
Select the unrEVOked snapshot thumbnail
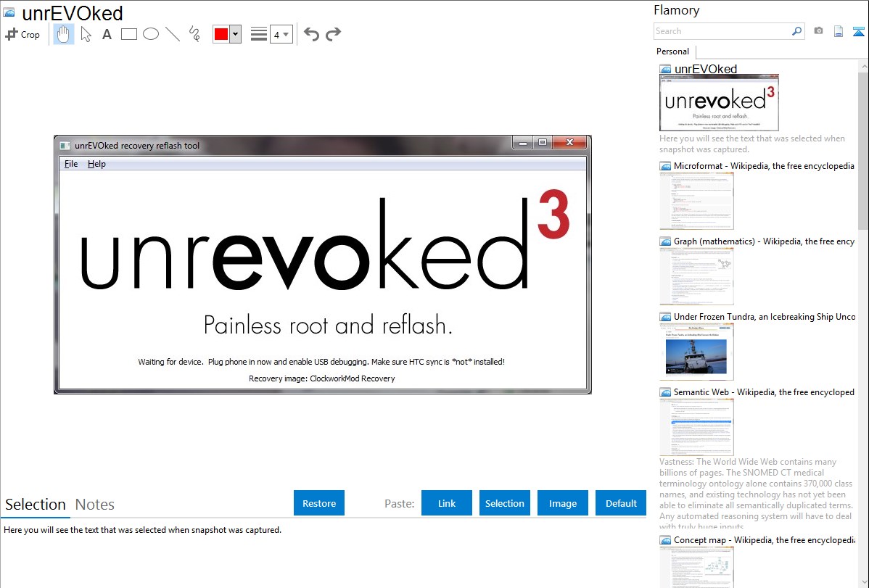(719, 103)
